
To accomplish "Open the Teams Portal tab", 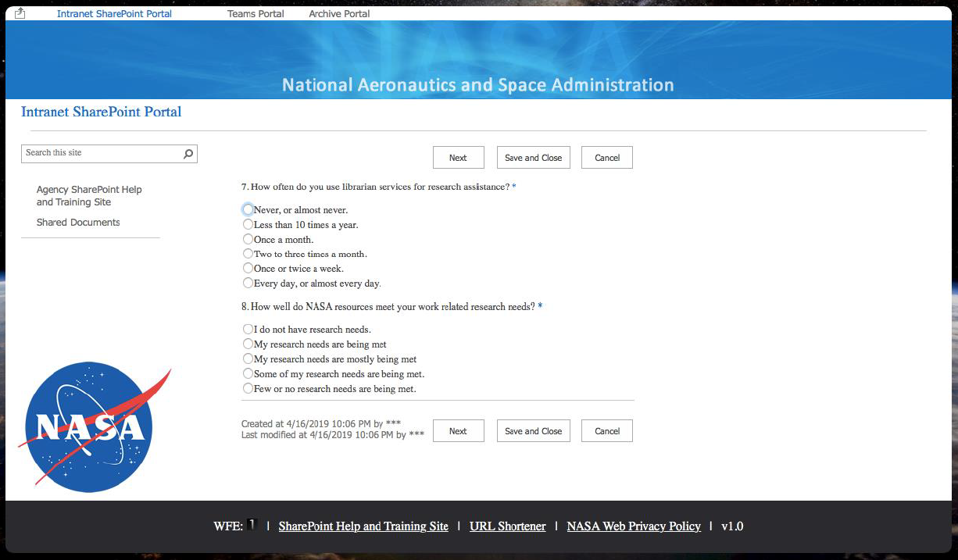I will pyautogui.click(x=256, y=14).
